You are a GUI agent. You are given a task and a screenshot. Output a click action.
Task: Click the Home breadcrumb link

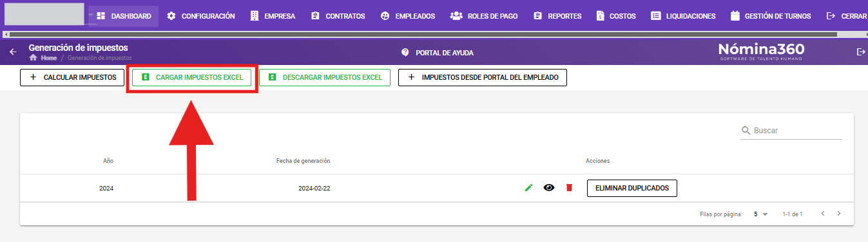coord(43,58)
